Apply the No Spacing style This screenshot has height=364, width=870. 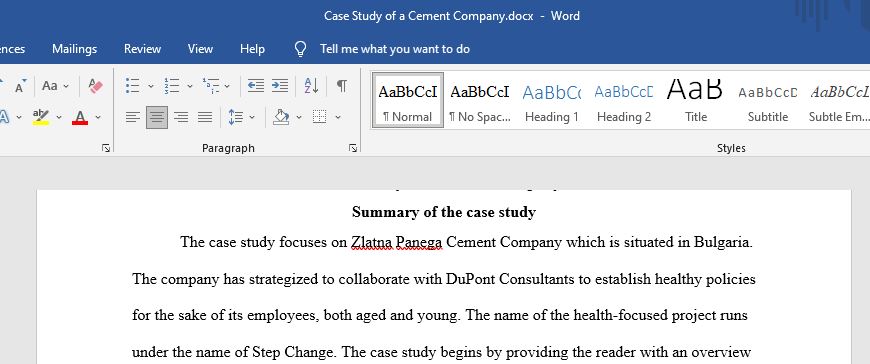pos(479,100)
